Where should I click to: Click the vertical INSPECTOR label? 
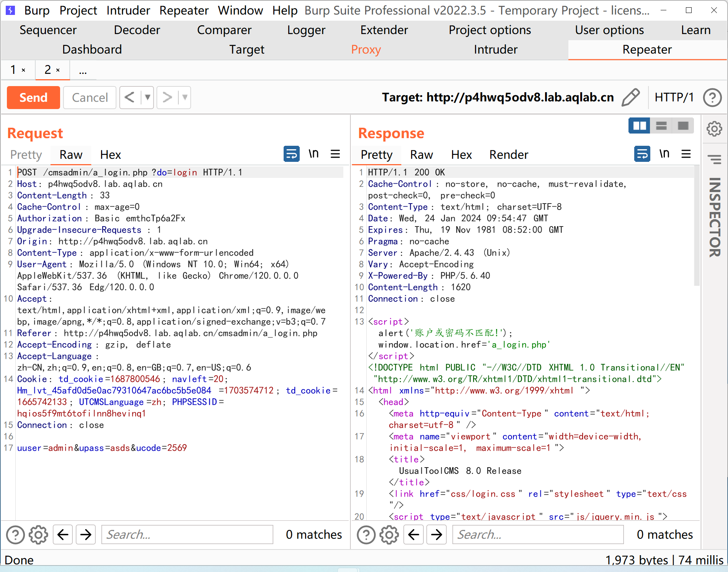point(714,217)
